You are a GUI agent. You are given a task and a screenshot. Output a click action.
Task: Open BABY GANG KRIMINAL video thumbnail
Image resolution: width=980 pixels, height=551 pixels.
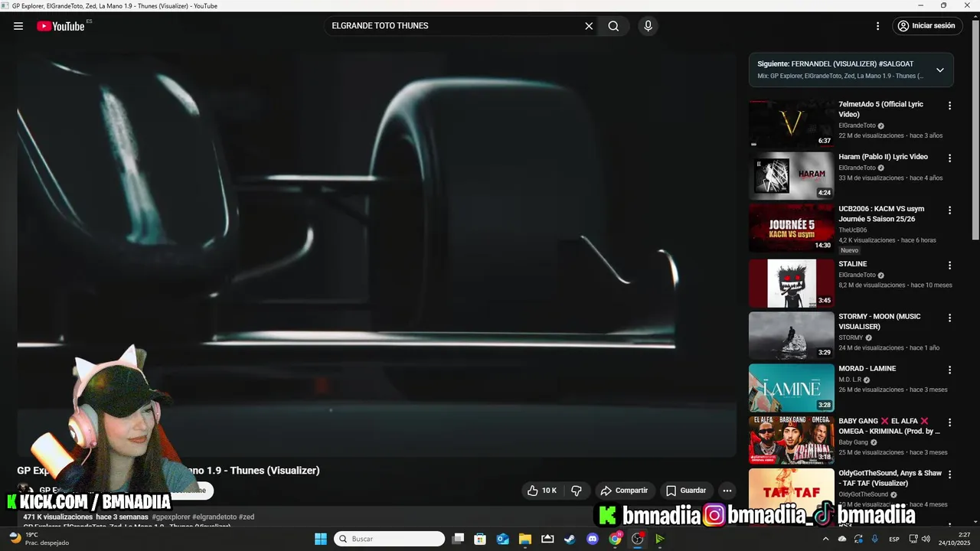[x=792, y=440]
